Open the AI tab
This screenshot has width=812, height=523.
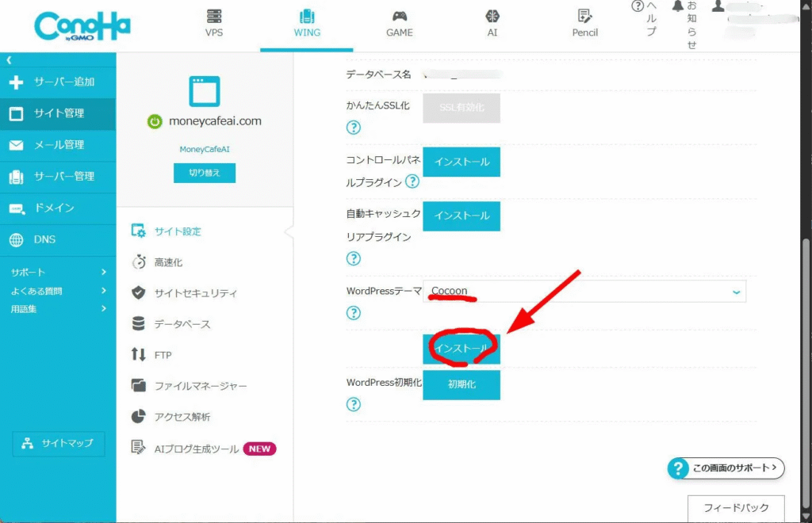492,23
